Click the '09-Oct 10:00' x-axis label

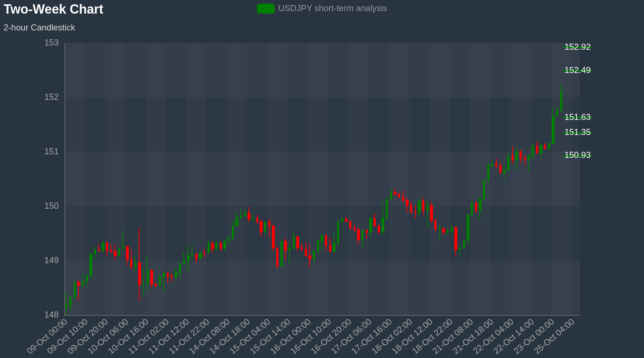68,337
